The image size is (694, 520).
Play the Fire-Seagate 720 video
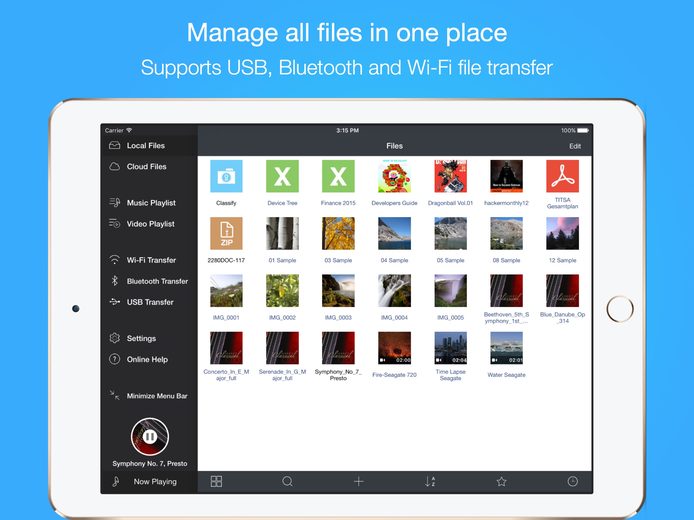[x=394, y=348]
